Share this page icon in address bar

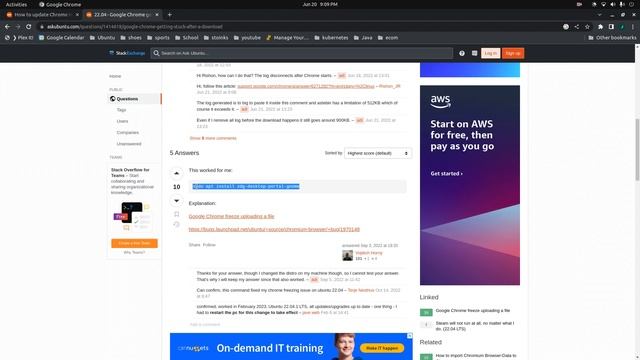click(577, 27)
